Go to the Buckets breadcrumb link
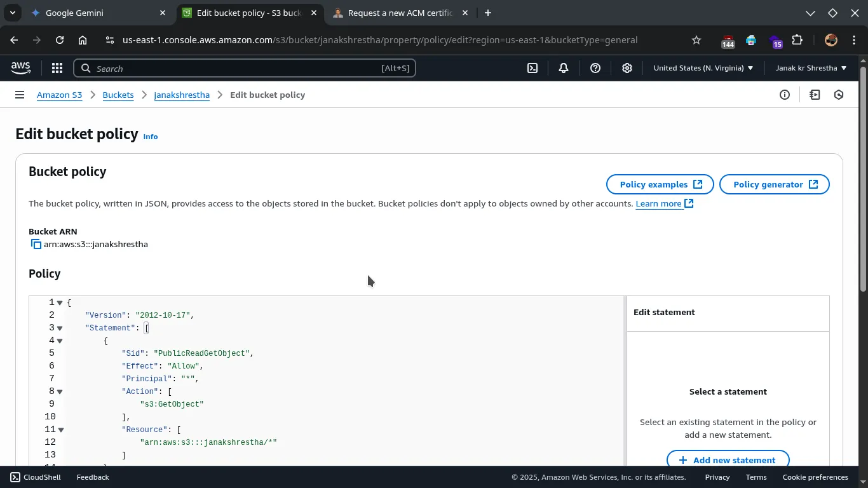The width and height of the screenshot is (868, 488). pos(118,95)
